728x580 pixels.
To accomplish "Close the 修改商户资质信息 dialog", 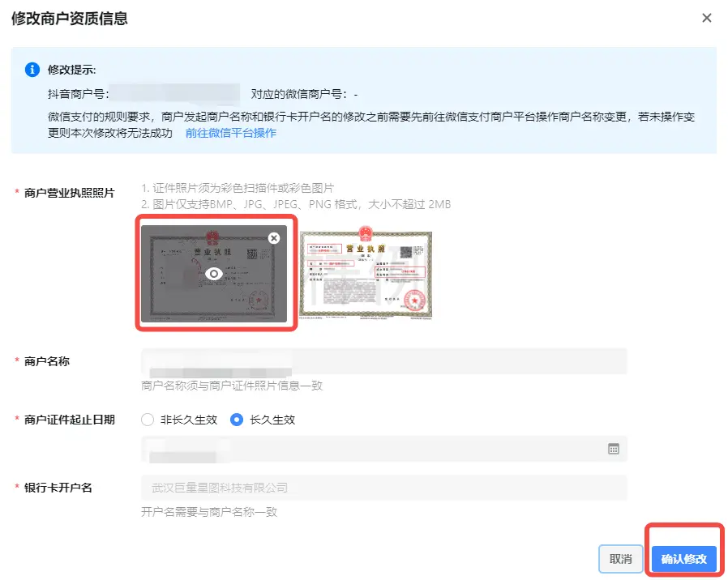I will [707, 18].
